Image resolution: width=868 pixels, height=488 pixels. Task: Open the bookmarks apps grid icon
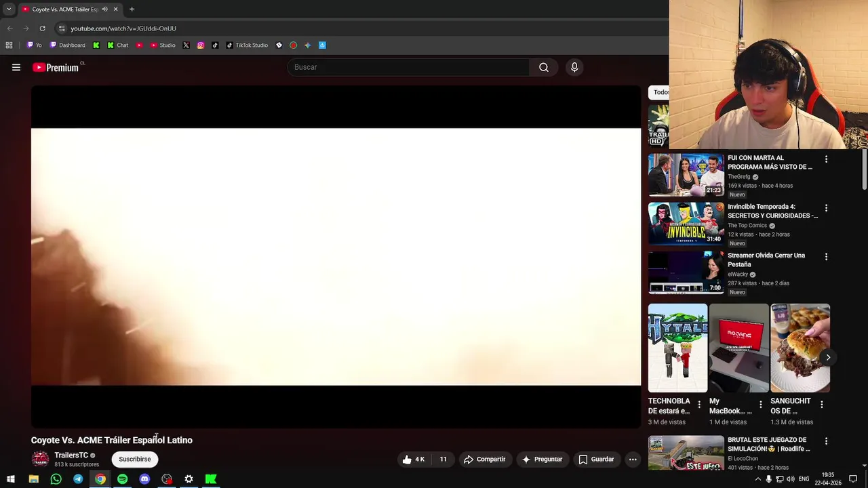9,45
